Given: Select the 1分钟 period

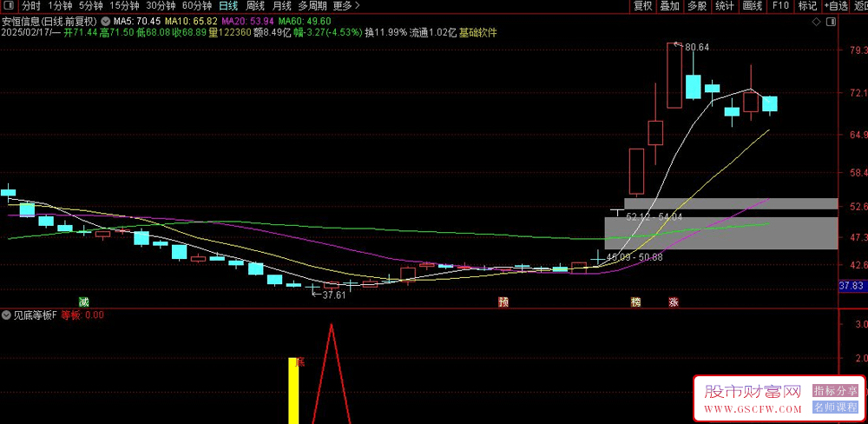Looking at the screenshot, I should coord(60,6).
